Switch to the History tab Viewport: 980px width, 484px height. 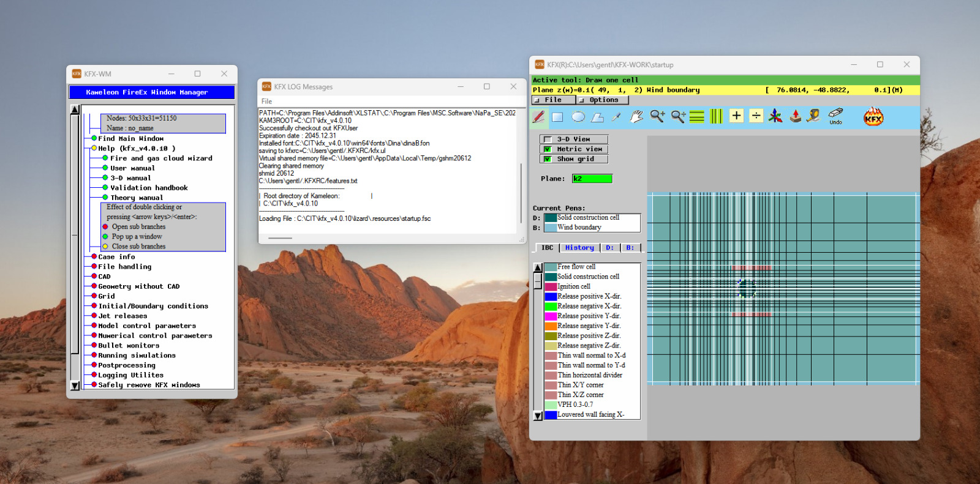[x=579, y=248]
